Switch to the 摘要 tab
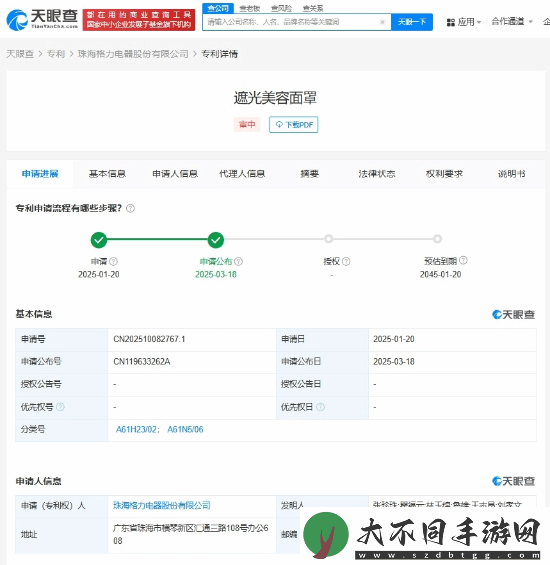This screenshot has width=550, height=565. (310, 174)
